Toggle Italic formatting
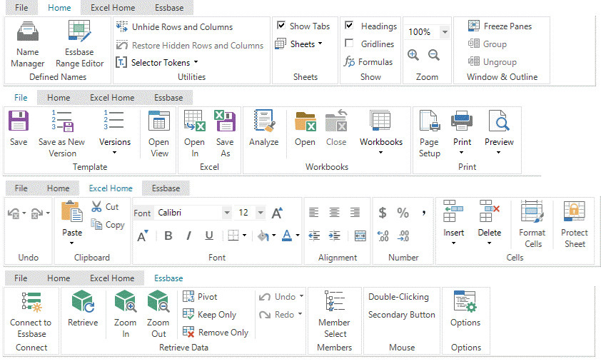Viewport: 601px width, 364px height. [188, 236]
